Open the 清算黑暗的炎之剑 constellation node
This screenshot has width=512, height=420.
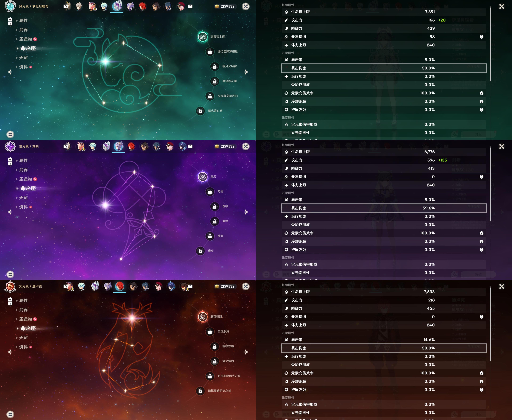[200, 391]
